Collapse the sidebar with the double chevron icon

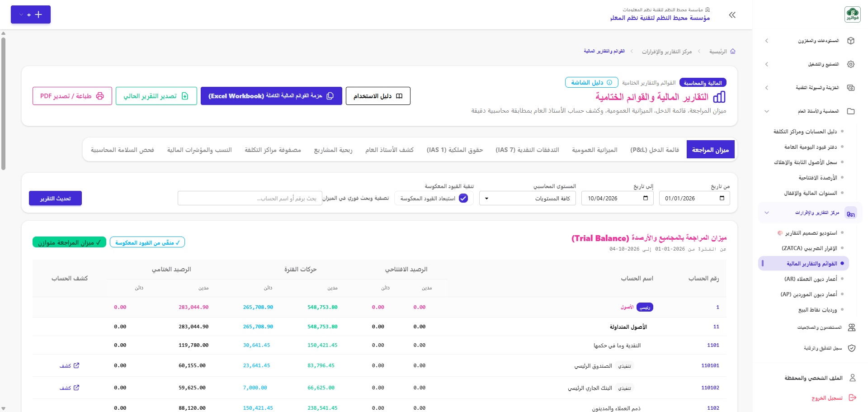(732, 15)
